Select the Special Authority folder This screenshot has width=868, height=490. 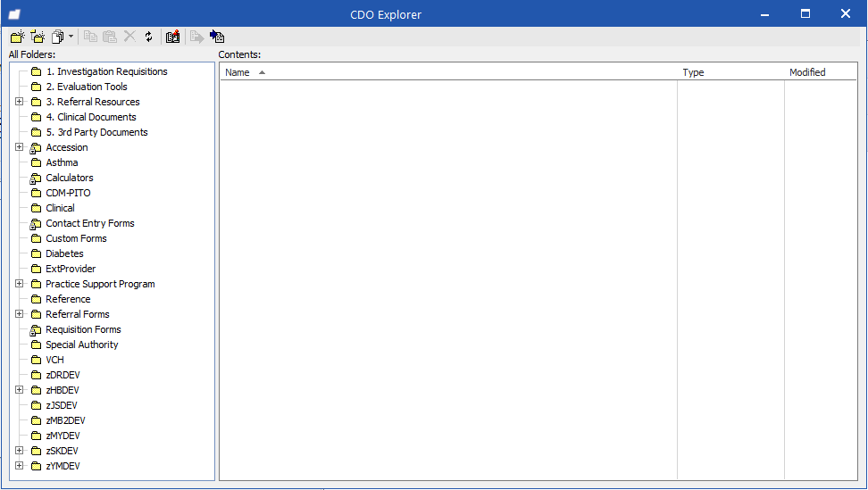[x=81, y=345]
